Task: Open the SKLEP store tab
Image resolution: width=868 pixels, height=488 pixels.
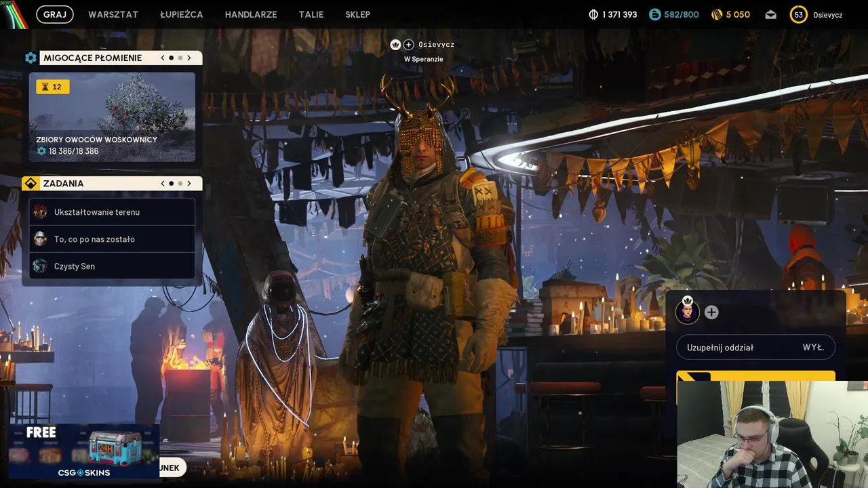Action: coord(357,14)
